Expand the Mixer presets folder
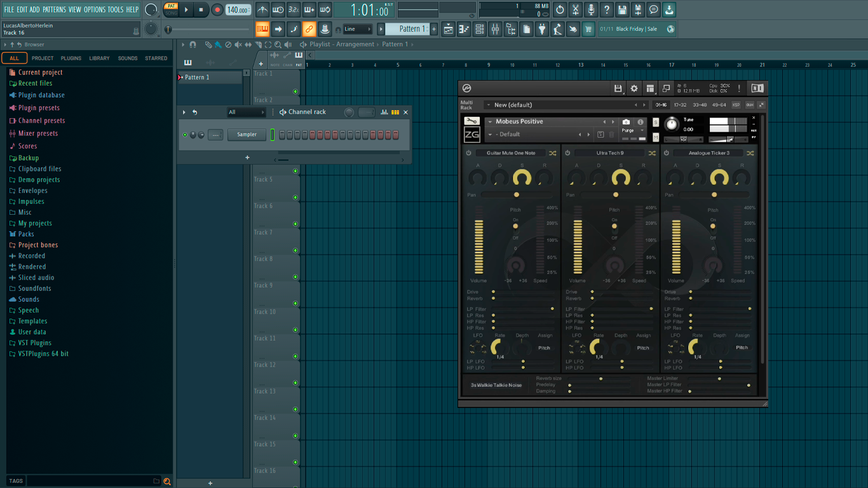This screenshot has height=488, width=868. pyautogui.click(x=34, y=133)
